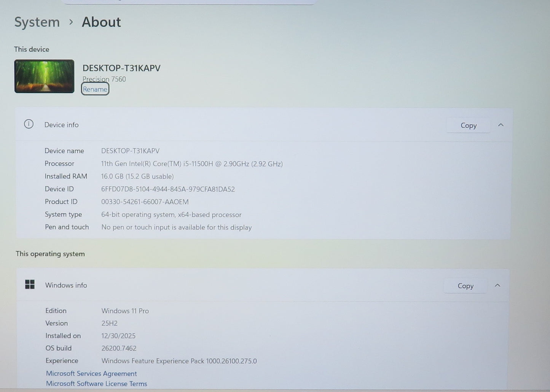
Task: Collapse the Device info section
Action: (501, 125)
